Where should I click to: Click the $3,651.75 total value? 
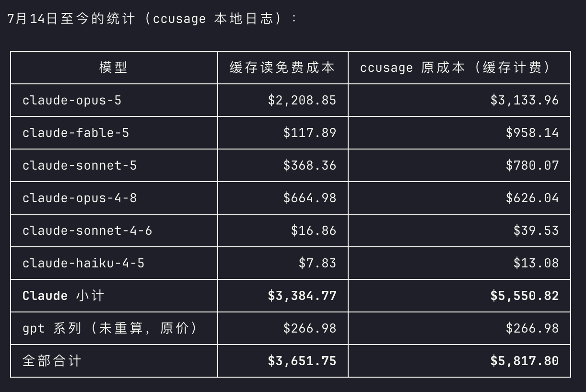point(302,361)
